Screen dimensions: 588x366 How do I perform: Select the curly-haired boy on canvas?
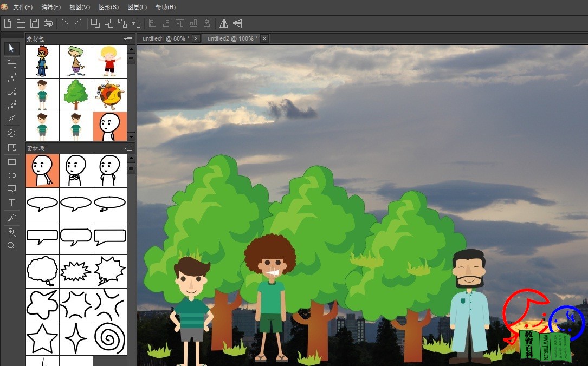coord(270,298)
